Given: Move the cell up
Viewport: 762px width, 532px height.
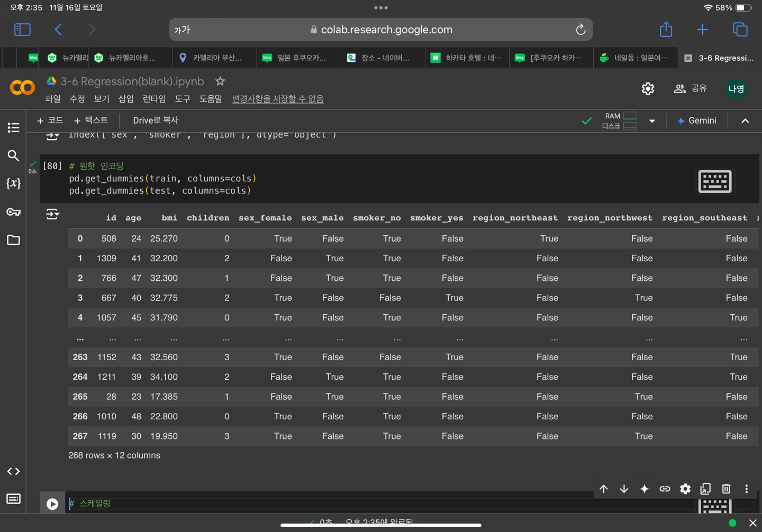Looking at the screenshot, I should tap(604, 489).
